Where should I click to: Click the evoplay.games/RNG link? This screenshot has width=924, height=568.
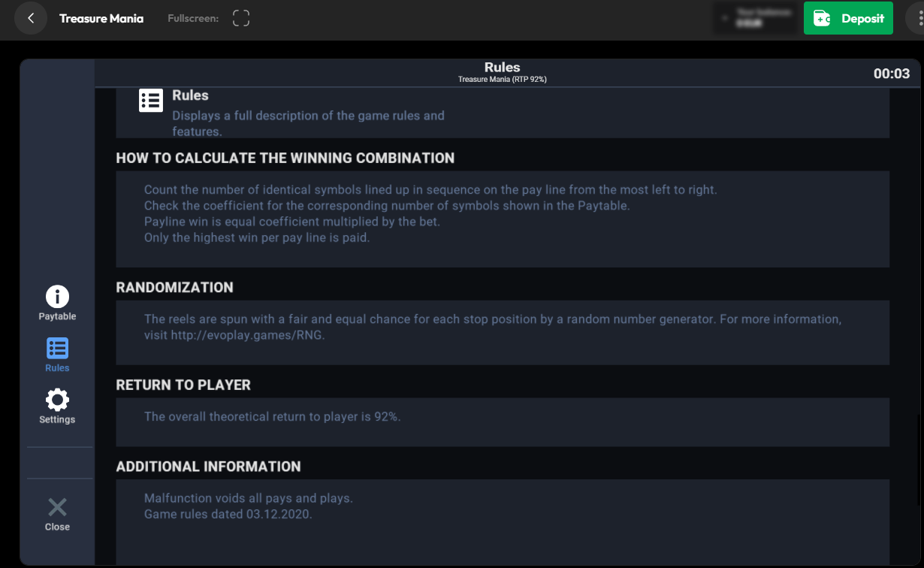[x=248, y=335]
